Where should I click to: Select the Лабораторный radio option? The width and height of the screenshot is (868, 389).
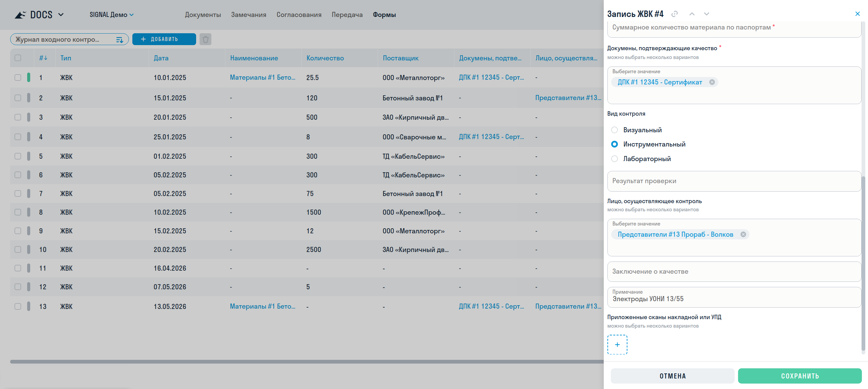pyautogui.click(x=615, y=159)
